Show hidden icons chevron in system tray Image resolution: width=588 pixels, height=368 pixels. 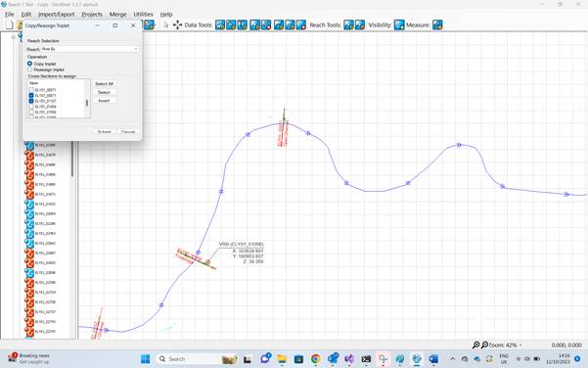[x=452, y=359]
